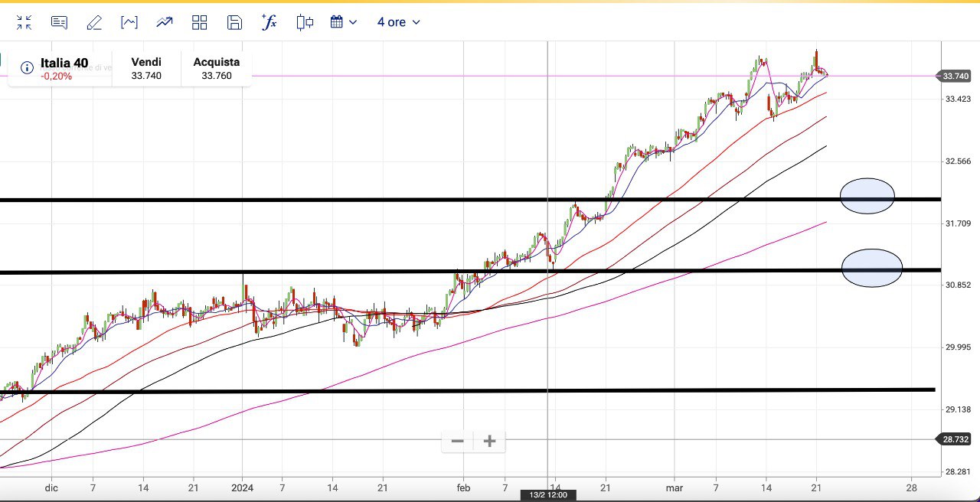
Task: Zoom in with the plus button
Action: 490,441
